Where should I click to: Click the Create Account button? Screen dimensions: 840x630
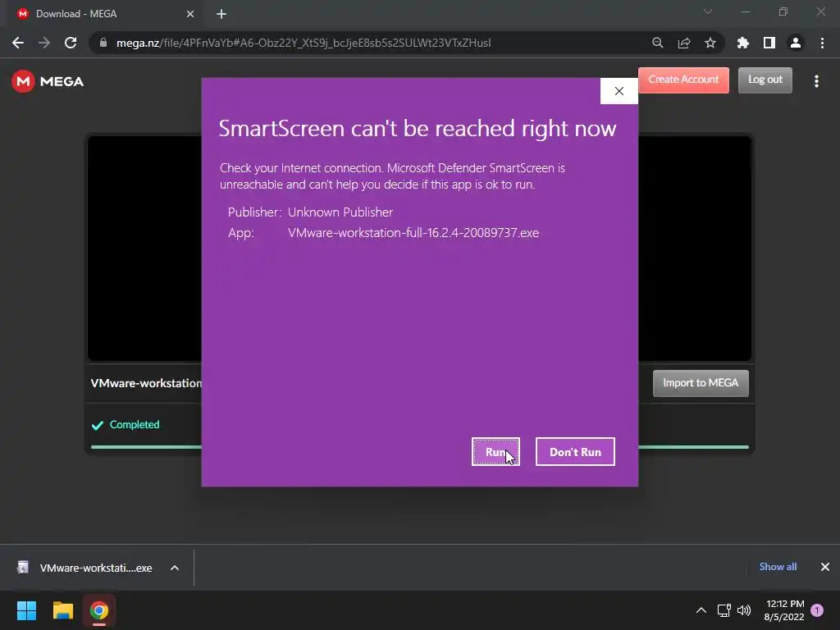(683, 80)
